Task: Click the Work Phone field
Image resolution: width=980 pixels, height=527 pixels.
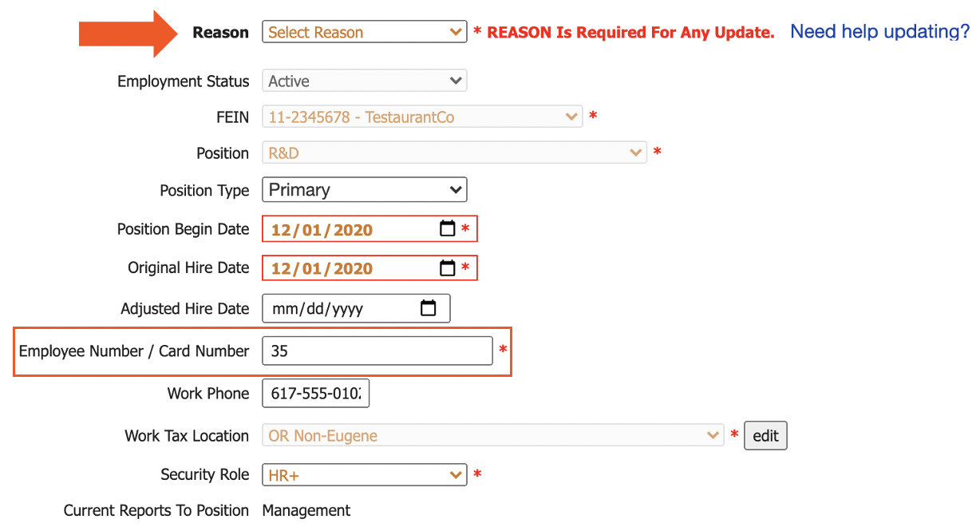Action: 315,393
